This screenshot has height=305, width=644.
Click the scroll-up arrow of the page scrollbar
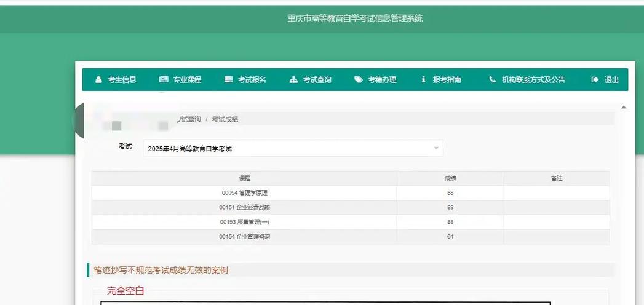pos(624,107)
